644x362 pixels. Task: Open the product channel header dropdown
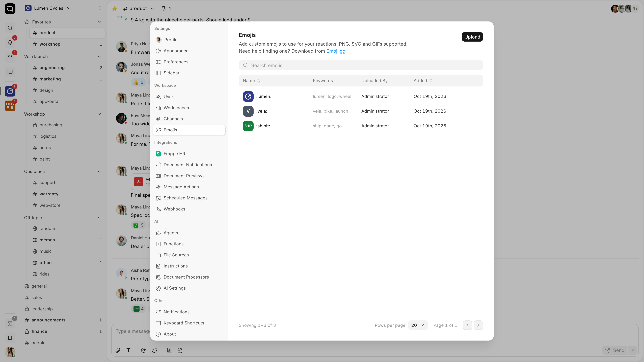(x=152, y=9)
